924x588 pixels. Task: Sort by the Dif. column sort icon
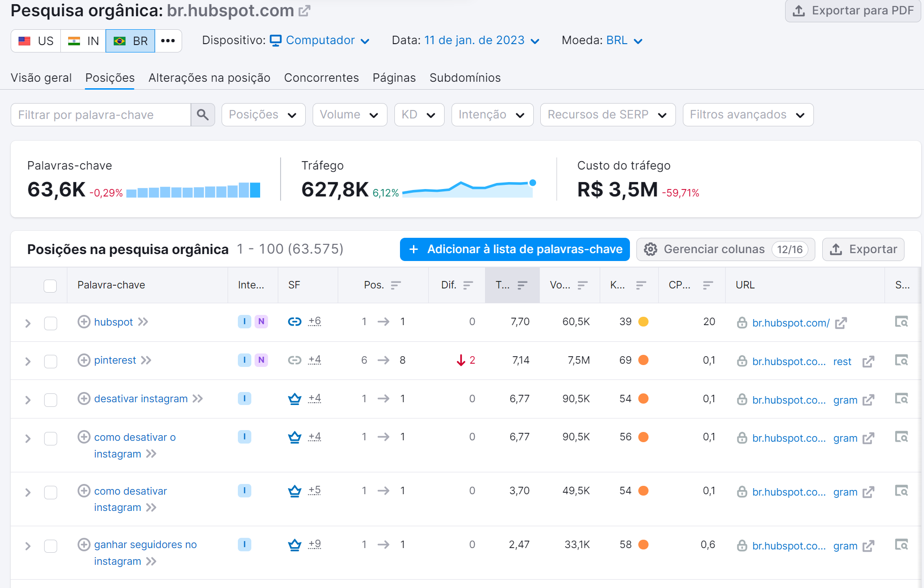[x=468, y=285]
